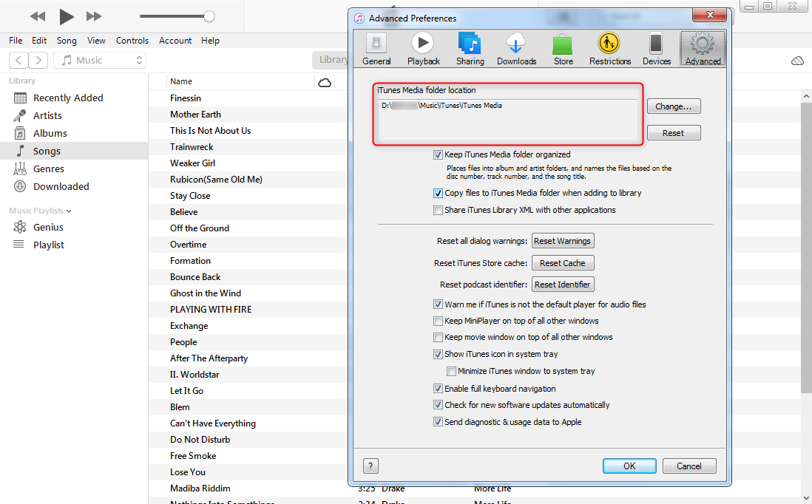The height and width of the screenshot is (504, 812).
Task: Click the iCloud icon at the top right
Action: (797, 61)
